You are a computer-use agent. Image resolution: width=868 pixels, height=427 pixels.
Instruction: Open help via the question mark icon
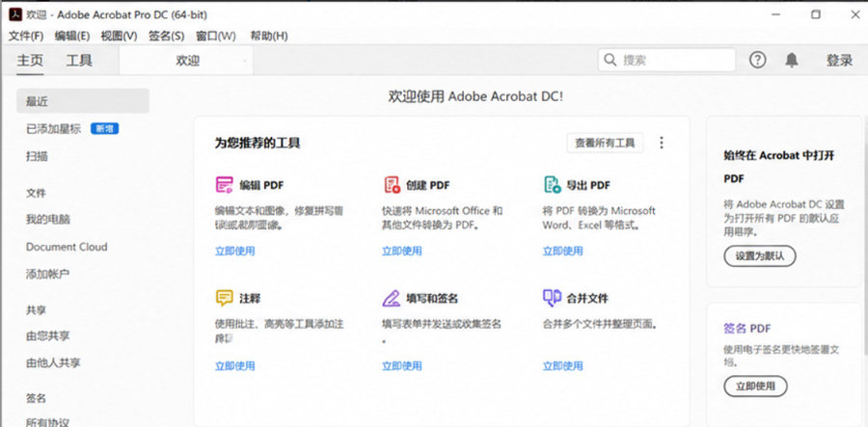click(757, 60)
